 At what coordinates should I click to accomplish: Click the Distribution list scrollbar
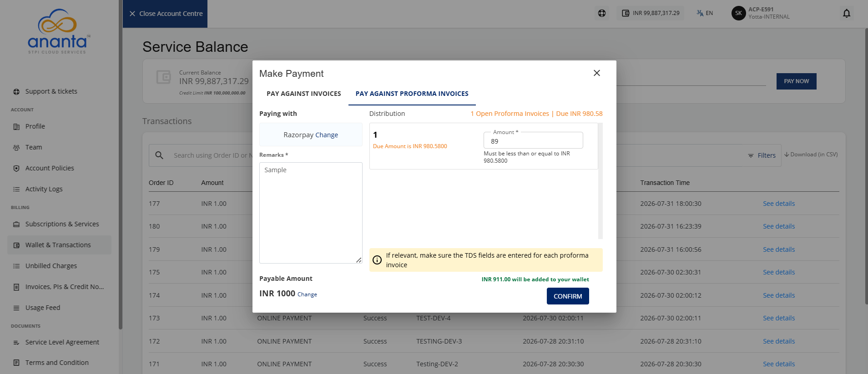601,181
